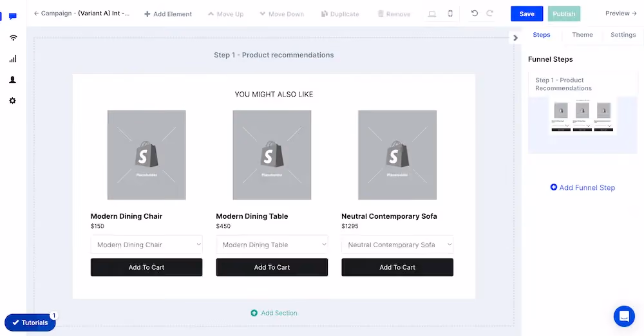
Task: Click the YOU MIGHT ALSO LIKE heading
Action: click(x=274, y=94)
